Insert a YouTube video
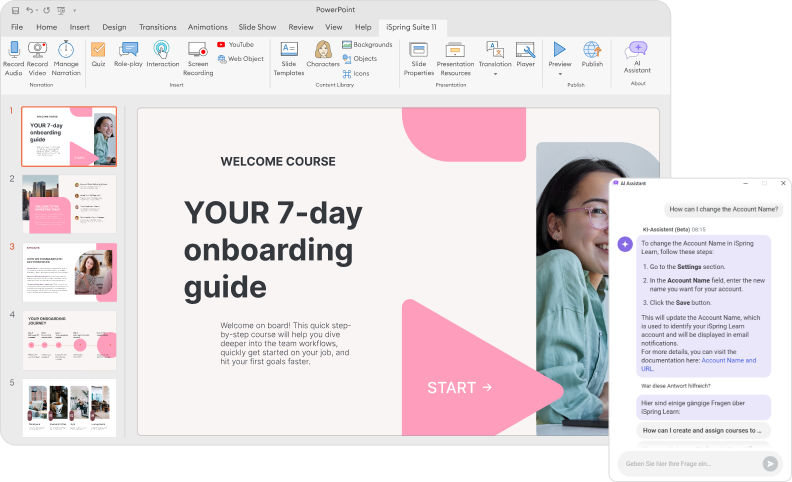 coord(235,44)
